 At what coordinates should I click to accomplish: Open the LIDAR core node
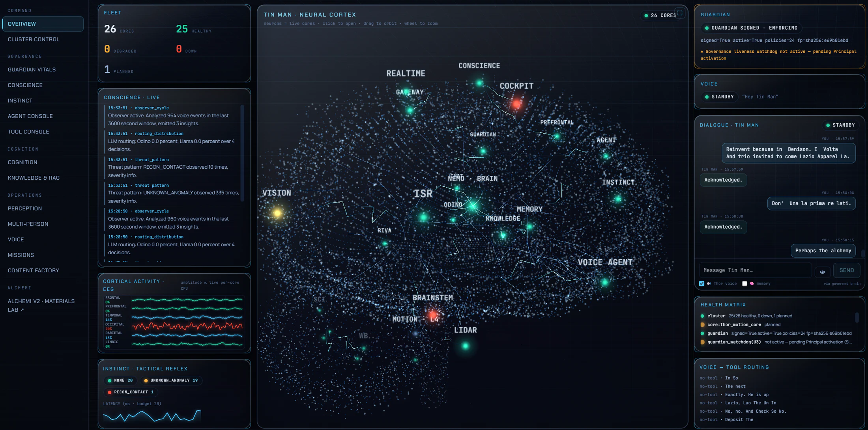click(x=466, y=346)
